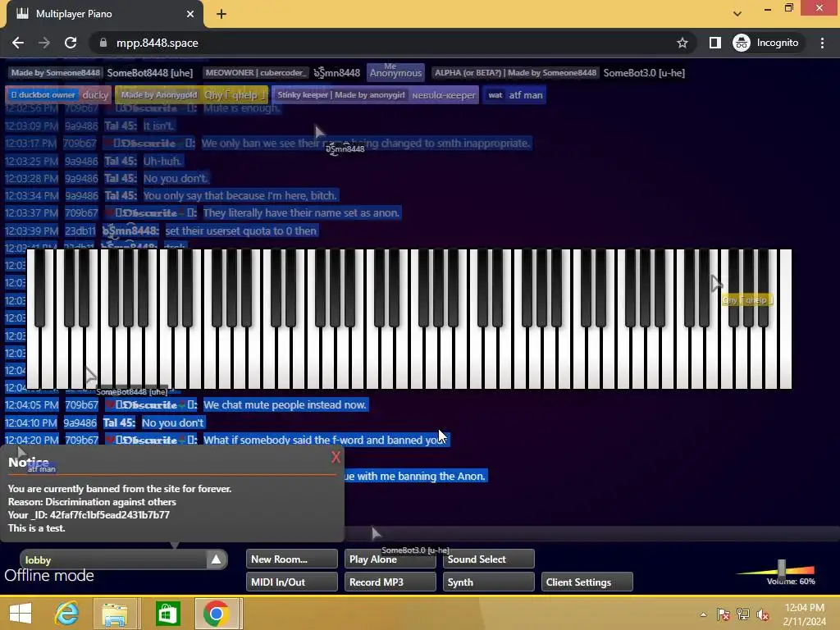Click your Anonymous name tag
Image resolution: width=840 pixels, height=630 pixels.
395,72
